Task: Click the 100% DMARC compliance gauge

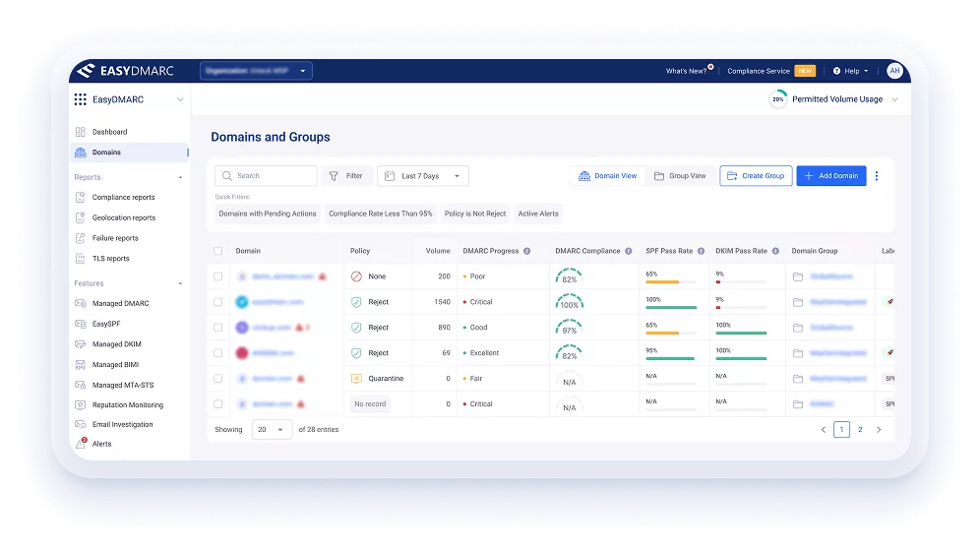Action: 570,302
